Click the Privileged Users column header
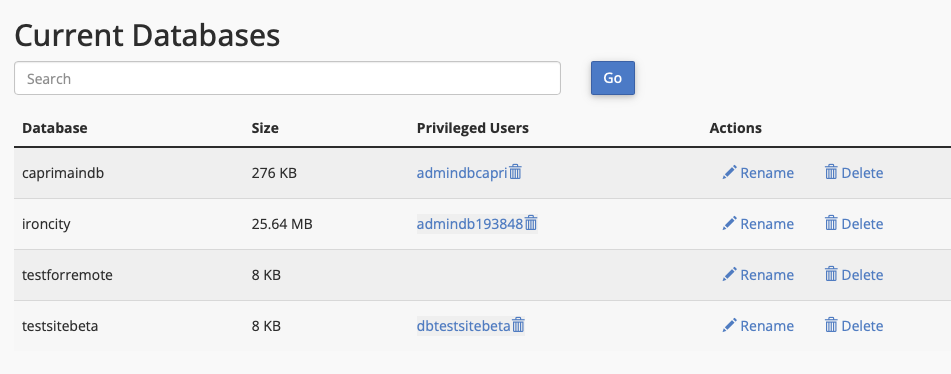The height and width of the screenshot is (374, 951). coord(472,128)
